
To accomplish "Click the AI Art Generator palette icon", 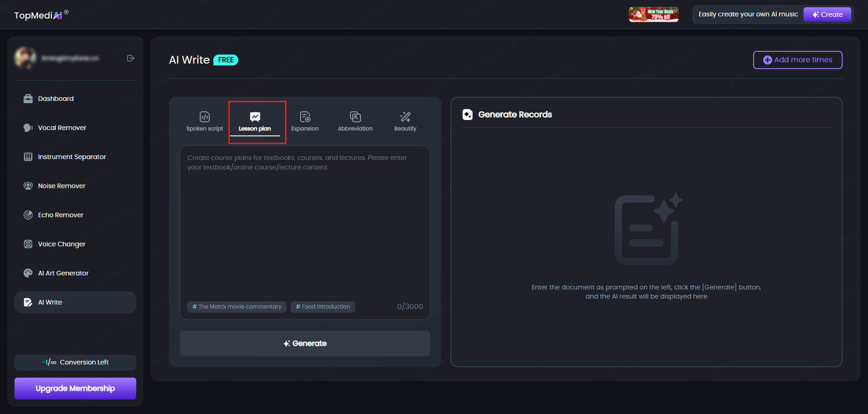I will [28, 273].
